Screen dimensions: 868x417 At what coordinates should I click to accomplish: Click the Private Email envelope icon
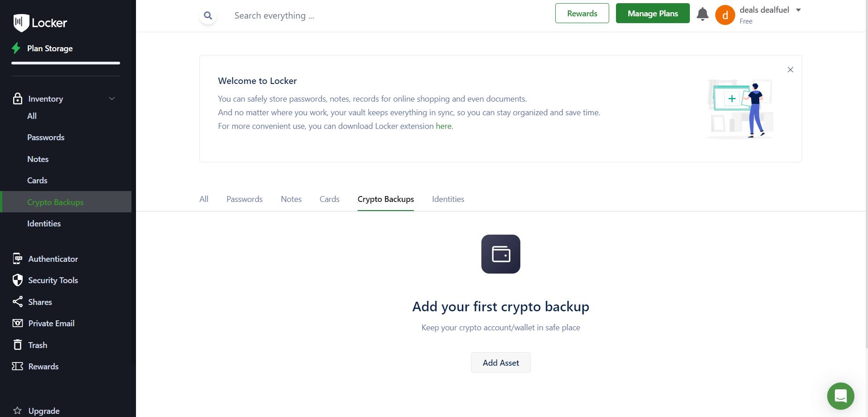[18, 323]
